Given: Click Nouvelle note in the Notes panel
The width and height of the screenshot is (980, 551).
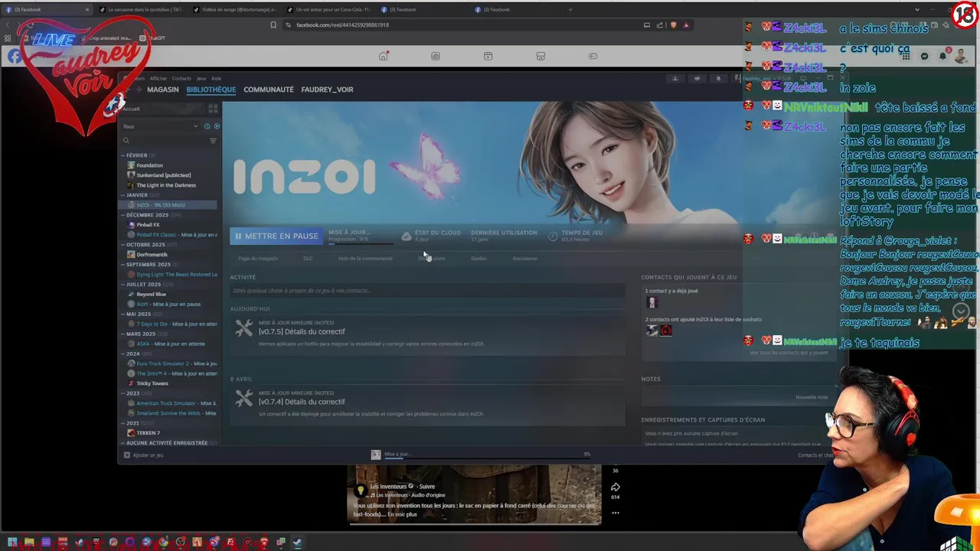Looking at the screenshot, I should [x=812, y=397].
